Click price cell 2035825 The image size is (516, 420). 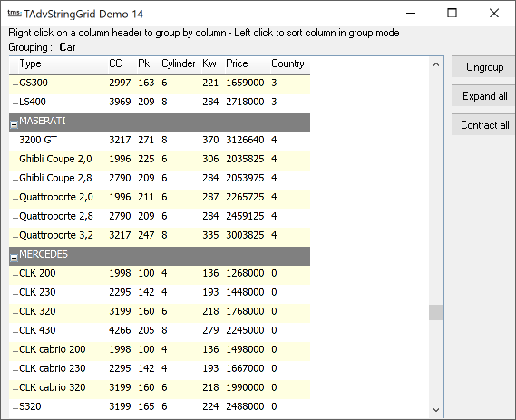(245, 160)
